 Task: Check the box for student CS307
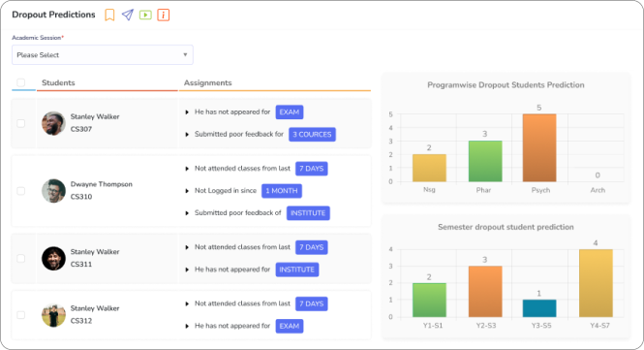click(21, 123)
